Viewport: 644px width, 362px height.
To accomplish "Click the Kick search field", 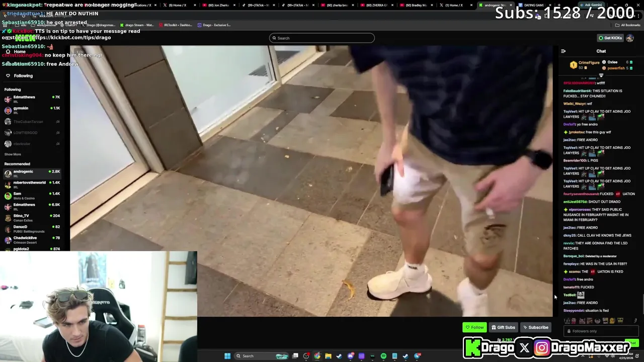I will 322,38.
